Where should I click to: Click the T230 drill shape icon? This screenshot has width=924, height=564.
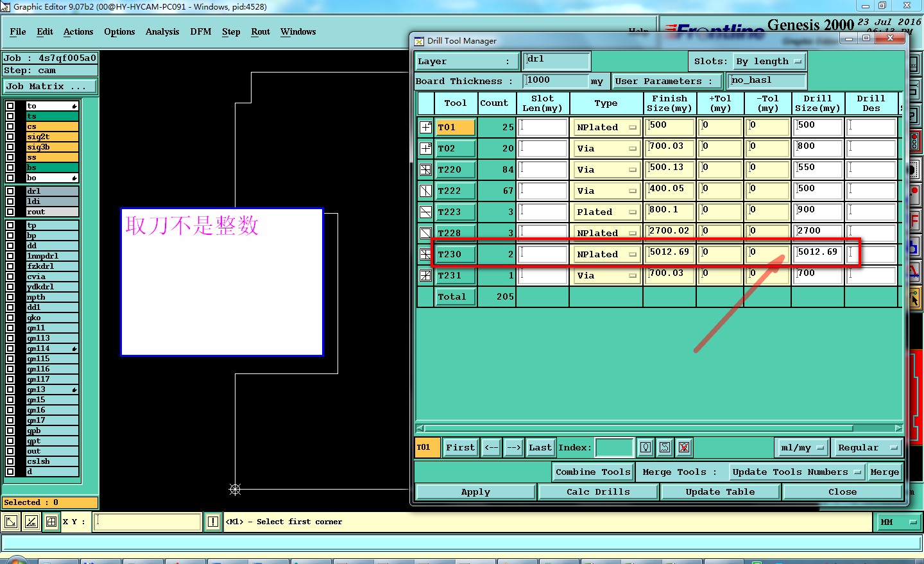point(425,254)
